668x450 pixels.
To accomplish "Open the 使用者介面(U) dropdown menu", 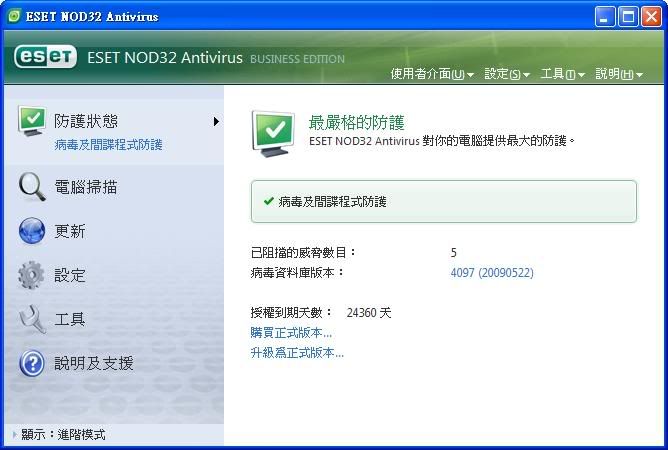I will tap(432, 74).
